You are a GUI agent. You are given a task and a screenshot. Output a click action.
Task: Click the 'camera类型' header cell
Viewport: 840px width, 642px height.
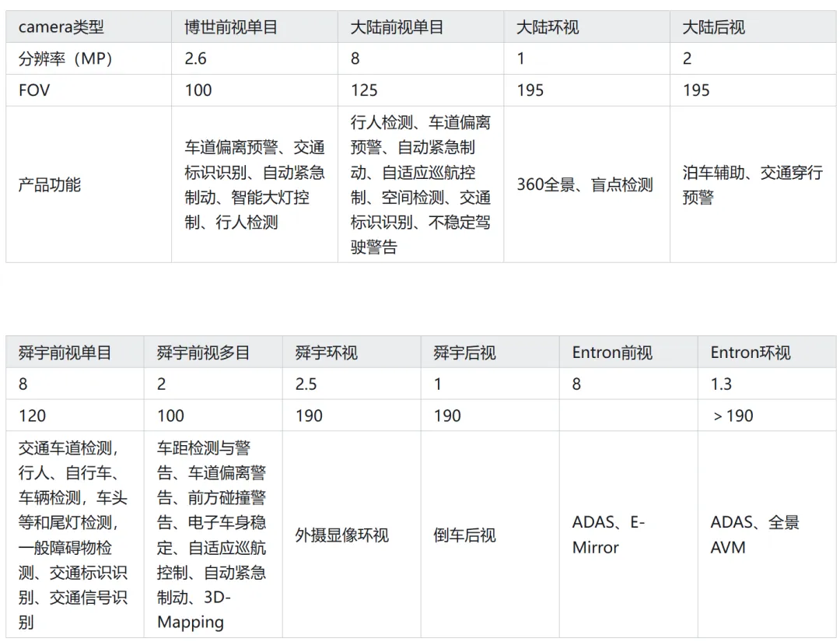click(89, 26)
